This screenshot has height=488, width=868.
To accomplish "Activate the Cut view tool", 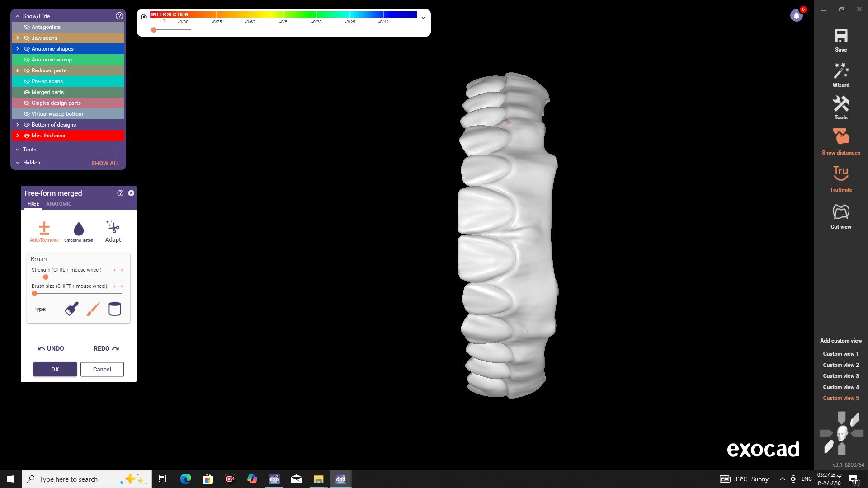I will tap(840, 212).
